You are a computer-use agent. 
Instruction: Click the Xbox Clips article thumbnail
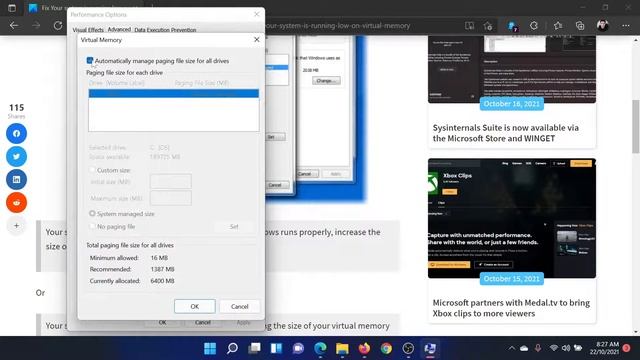click(512, 218)
